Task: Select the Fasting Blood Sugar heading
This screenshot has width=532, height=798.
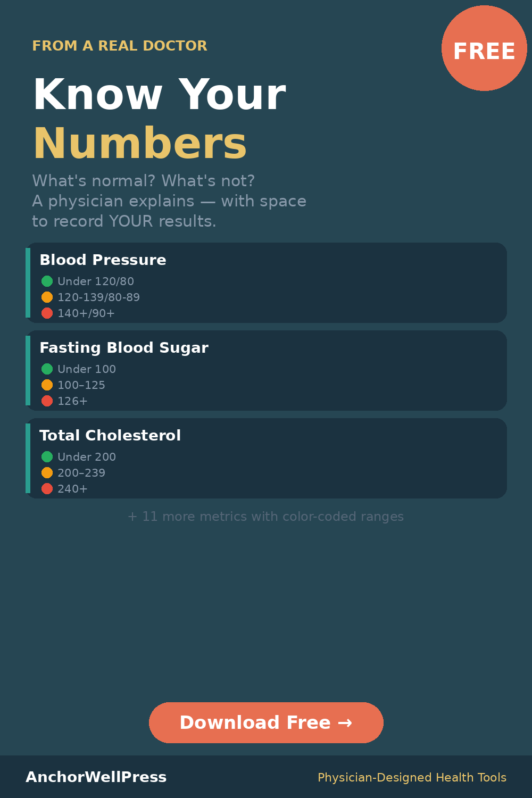Action: pyautogui.click(x=124, y=348)
